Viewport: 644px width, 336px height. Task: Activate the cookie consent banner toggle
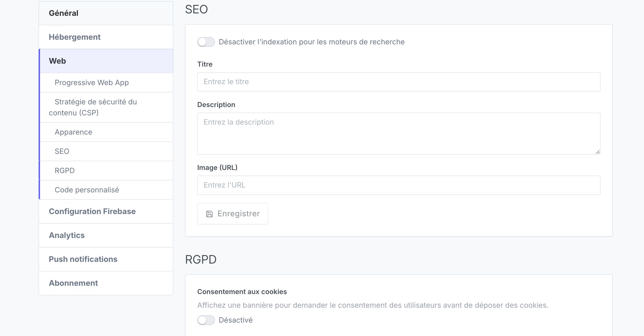(x=206, y=320)
